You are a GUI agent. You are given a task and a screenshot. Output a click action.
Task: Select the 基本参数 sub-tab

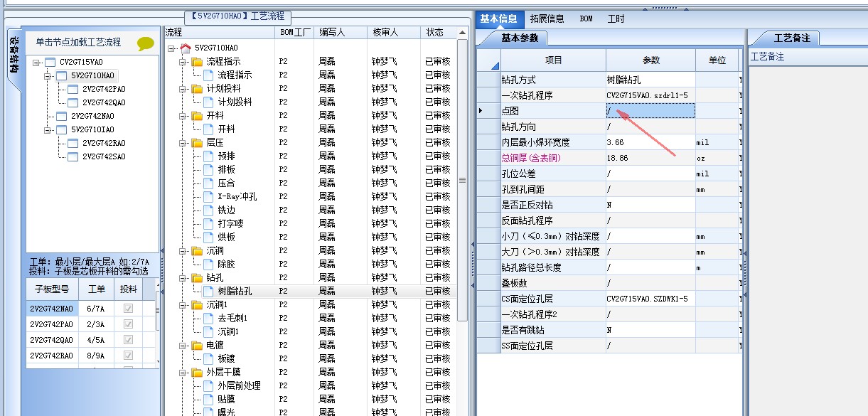(x=520, y=38)
